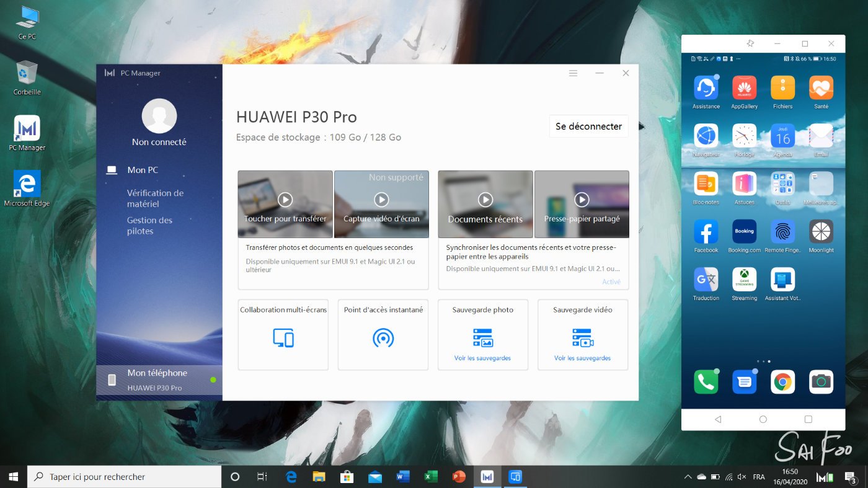The width and height of the screenshot is (868, 488).
Task: Open PC Manager hamburger menu
Action: pos(573,73)
